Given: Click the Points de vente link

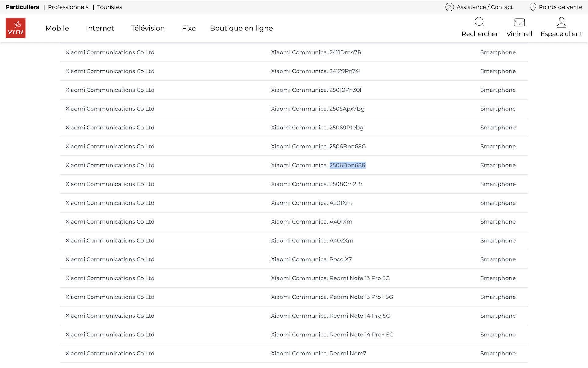Looking at the screenshot, I should (x=560, y=7).
